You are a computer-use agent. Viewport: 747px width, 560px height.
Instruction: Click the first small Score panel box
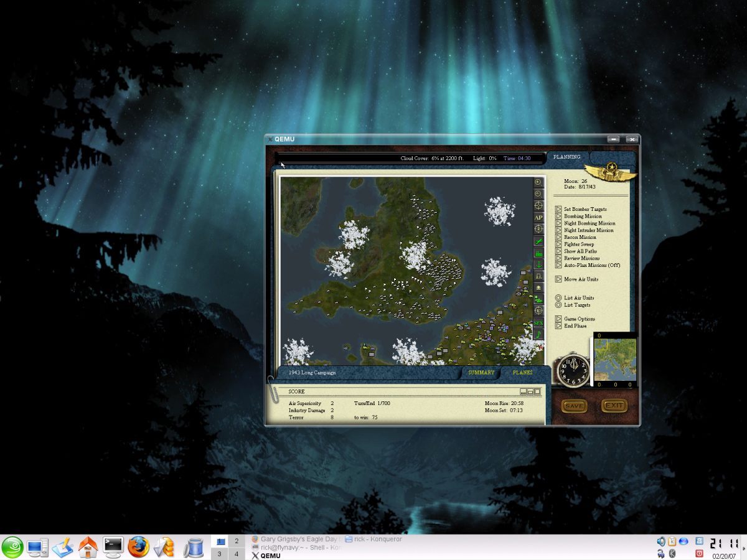[x=523, y=391]
